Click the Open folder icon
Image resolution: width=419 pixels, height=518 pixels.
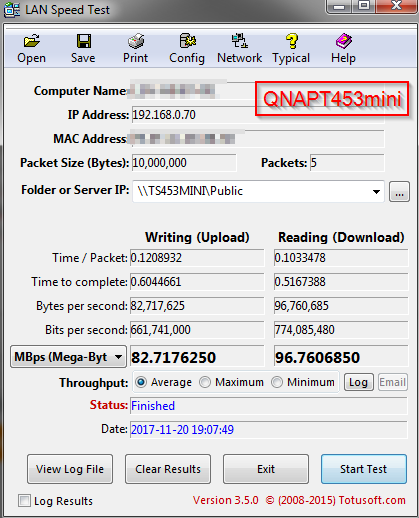(x=32, y=41)
